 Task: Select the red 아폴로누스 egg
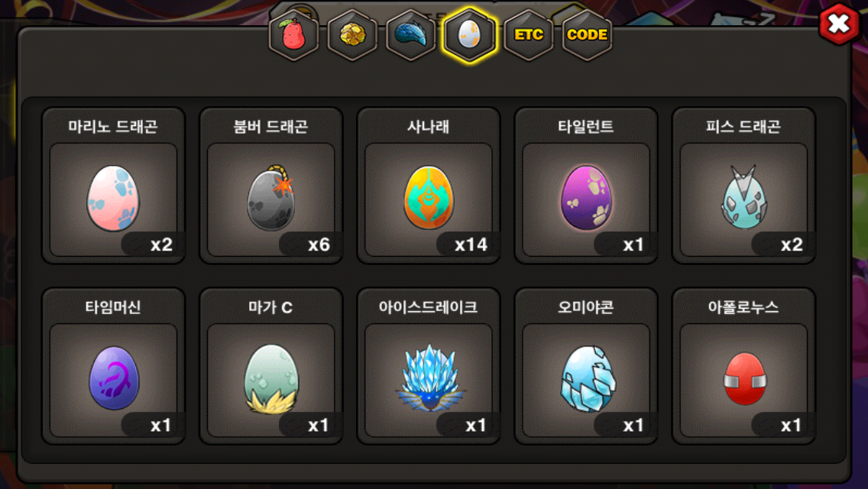tap(744, 379)
